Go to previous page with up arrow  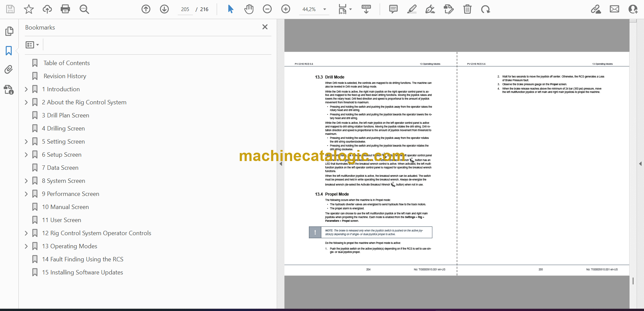click(x=146, y=9)
